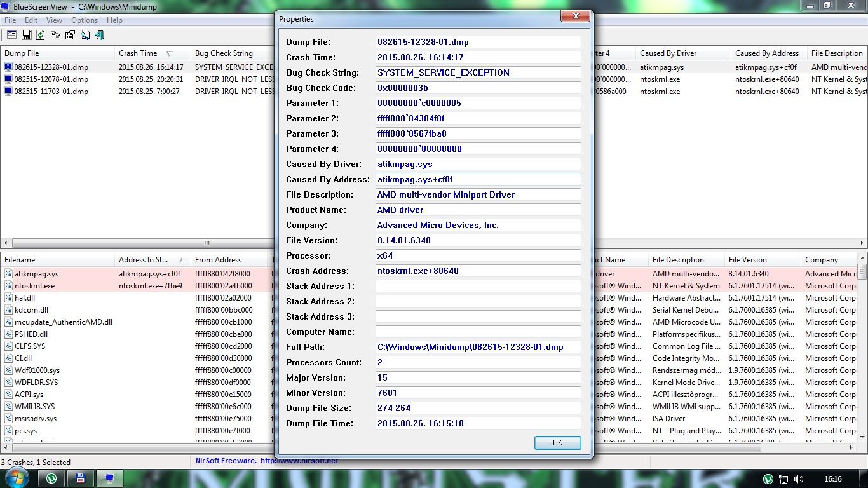This screenshot has width=868, height=488.
Task: Open the Help menu
Action: coord(114,20)
